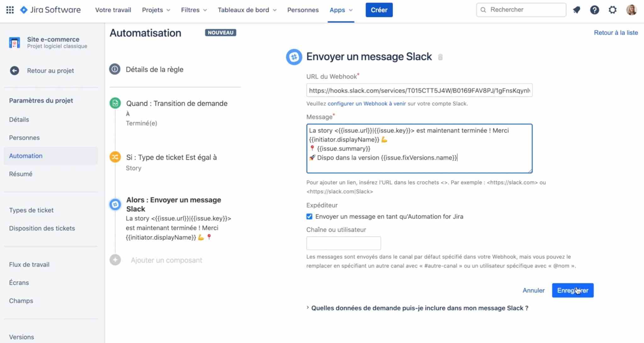Screen dimensions: 644x343
Task: Select the Quand : Transition de demande step
Action: click(177, 104)
